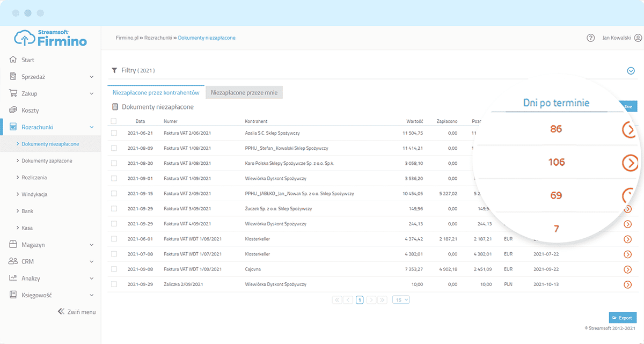
Task: Click the Jan Kowalski user avatar icon
Action: [x=638, y=38]
